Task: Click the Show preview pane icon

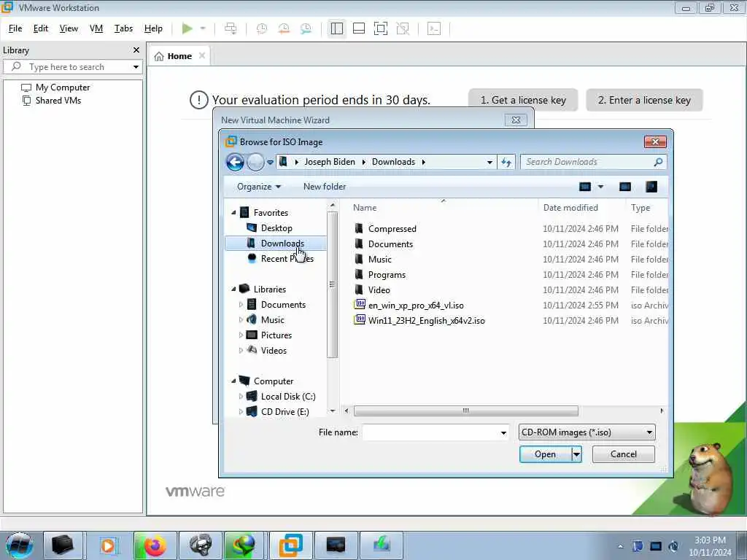Action: point(625,187)
